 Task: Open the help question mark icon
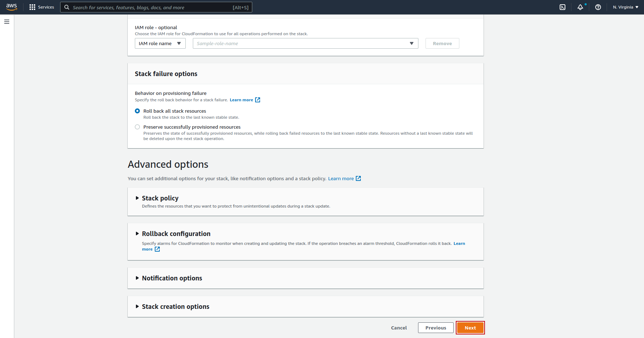[x=598, y=7]
